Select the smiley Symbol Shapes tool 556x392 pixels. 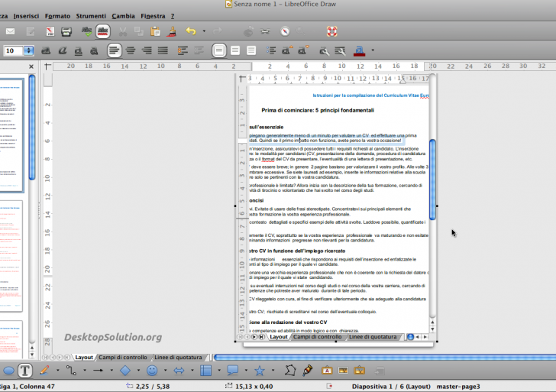[152, 371]
